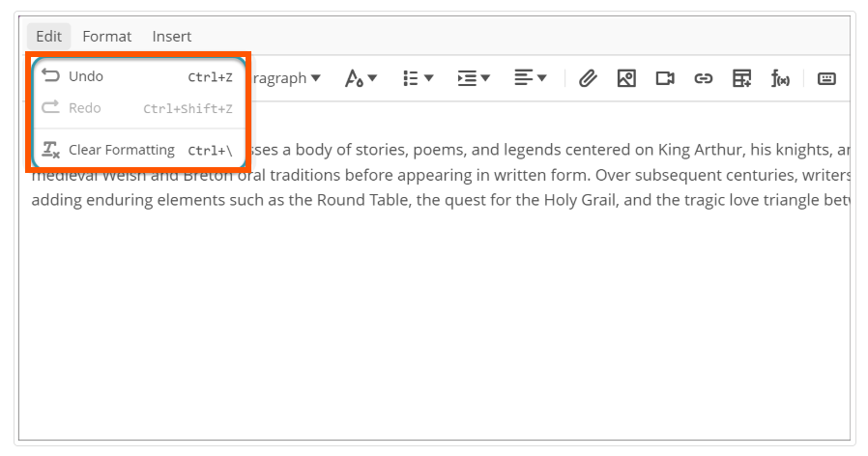Image resolution: width=868 pixels, height=456 pixels.
Task: Open the insert table icon
Action: pos(741,78)
